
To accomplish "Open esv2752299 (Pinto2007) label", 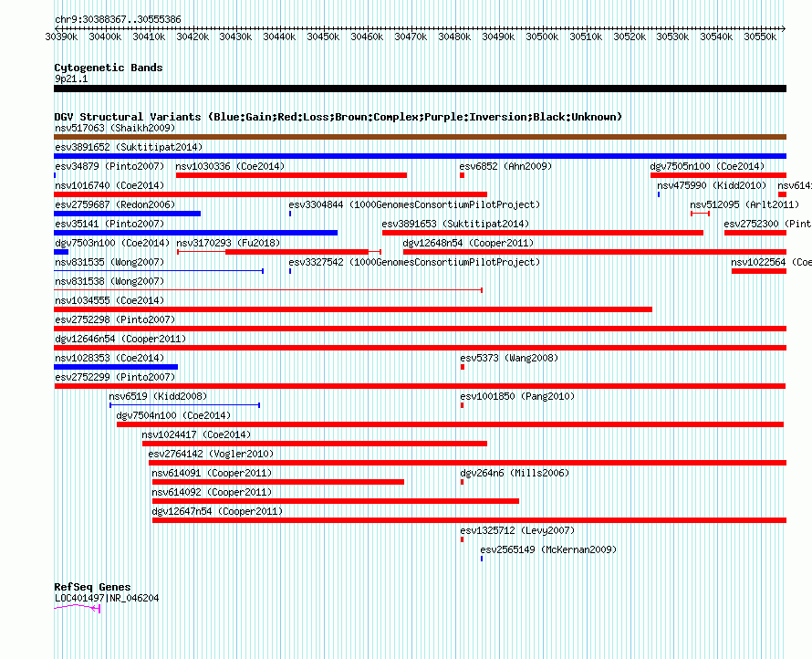I will point(115,377).
